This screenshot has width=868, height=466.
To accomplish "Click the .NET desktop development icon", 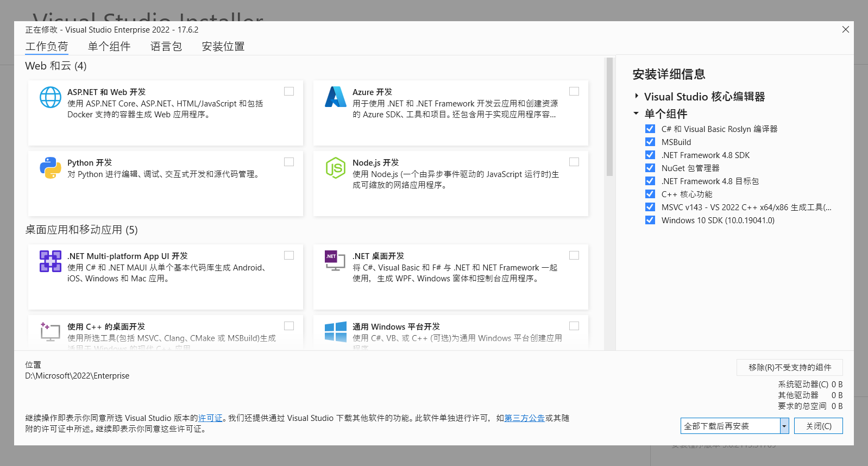I will pos(335,261).
